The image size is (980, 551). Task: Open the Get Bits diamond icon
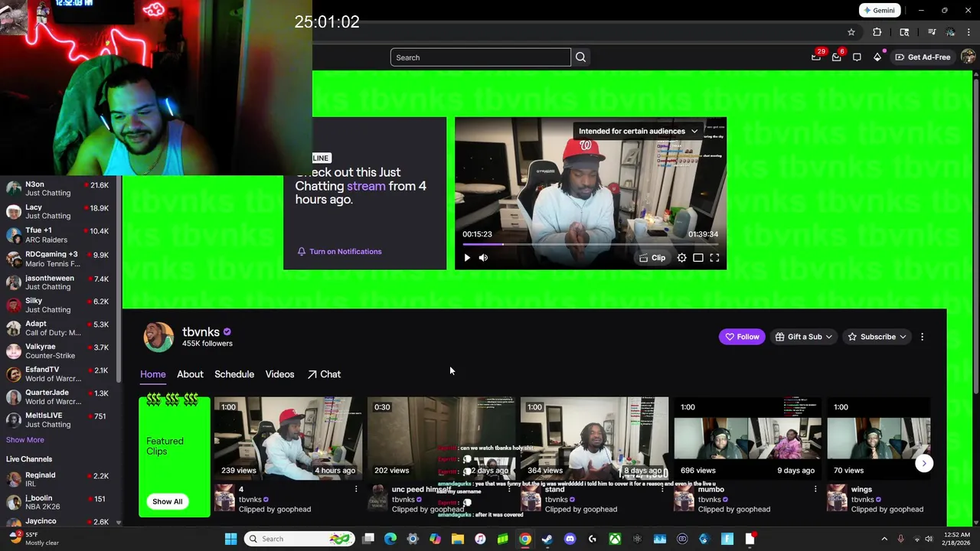click(877, 57)
